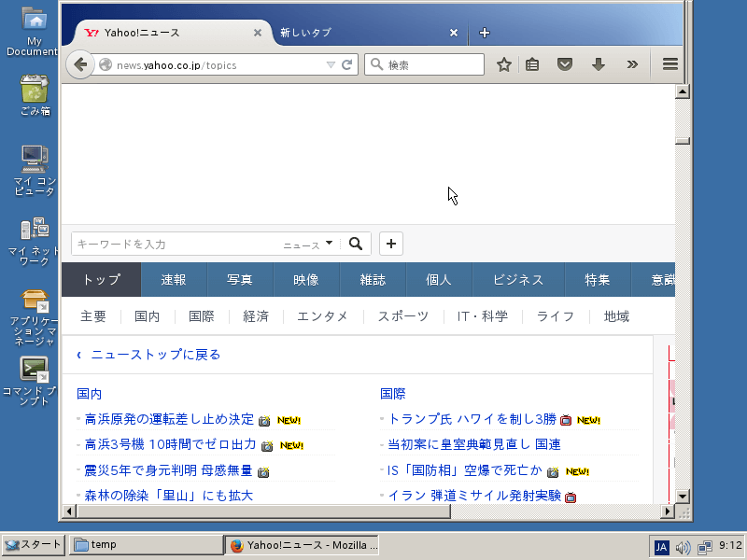Viewport: 747px width, 560px height.
Task: Close the Yahoo!ニュース tab
Action: [x=258, y=33]
